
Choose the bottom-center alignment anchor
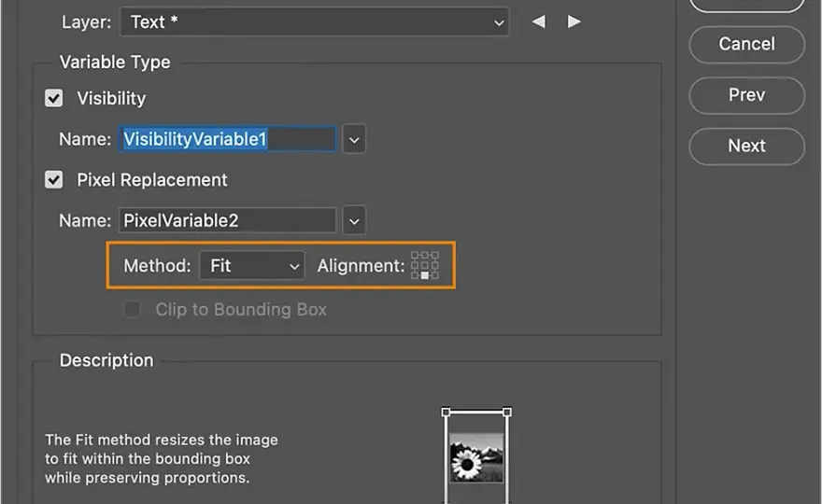[425, 275]
